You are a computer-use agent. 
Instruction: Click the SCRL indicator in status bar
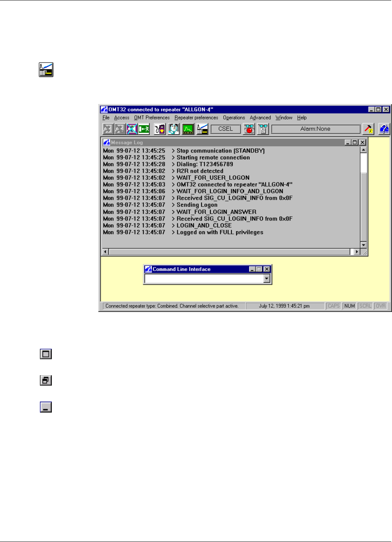pyautogui.click(x=366, y=306)
